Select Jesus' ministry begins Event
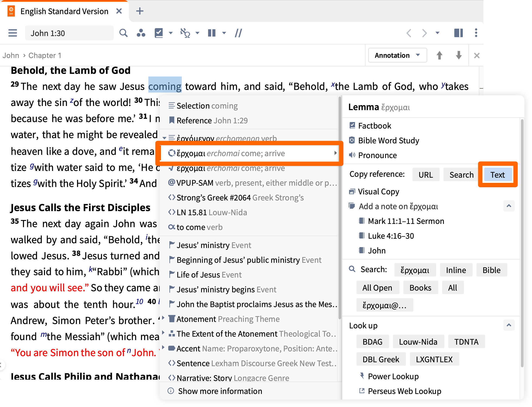Screen dimensions: 532x407 [249, 290]
